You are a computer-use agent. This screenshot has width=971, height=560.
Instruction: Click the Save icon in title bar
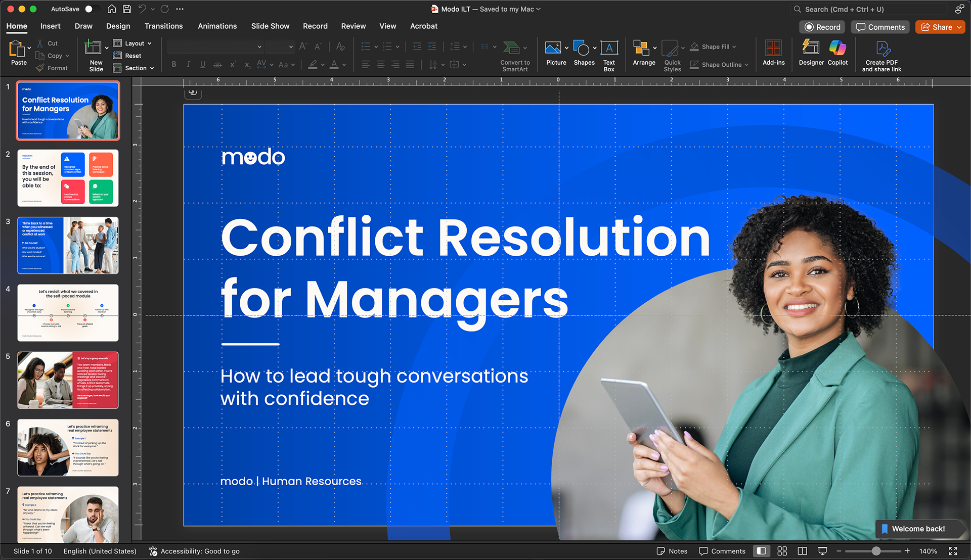click(127, 9)
